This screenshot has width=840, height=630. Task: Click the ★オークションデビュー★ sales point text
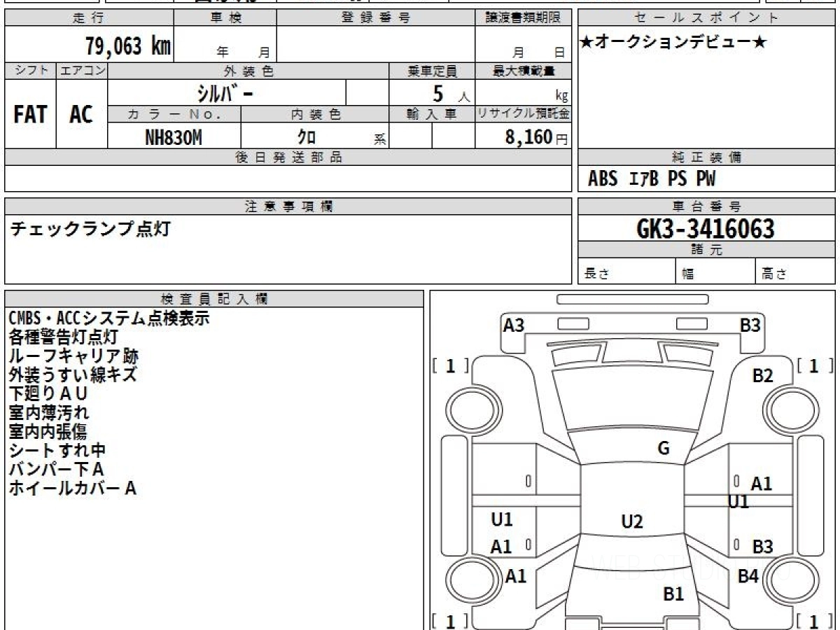pos(673,43)
